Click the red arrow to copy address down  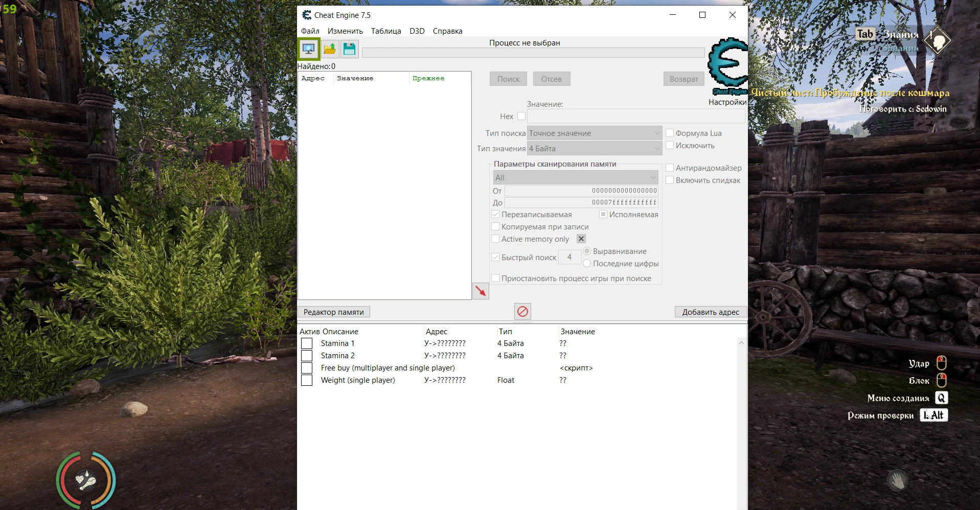480,291
